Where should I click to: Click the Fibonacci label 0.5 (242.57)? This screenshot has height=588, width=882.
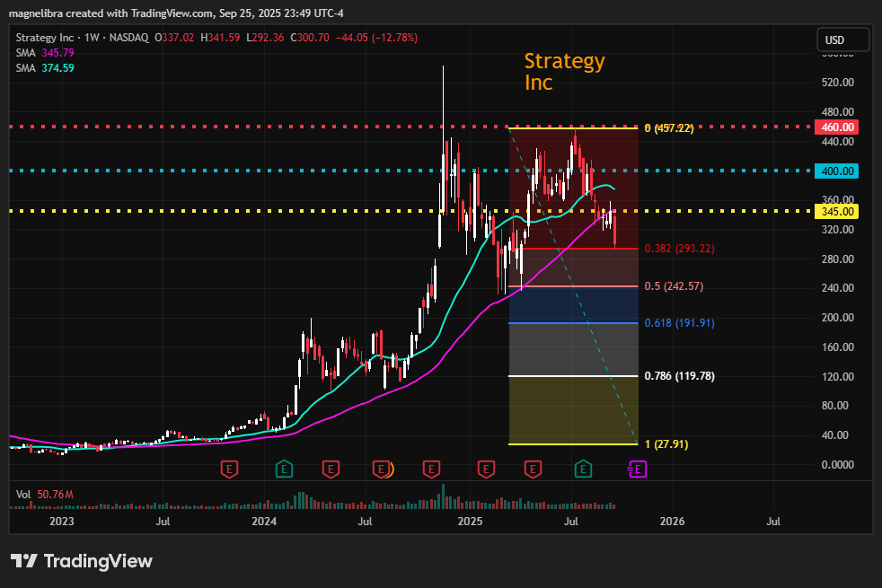click(x=674, y=286)
